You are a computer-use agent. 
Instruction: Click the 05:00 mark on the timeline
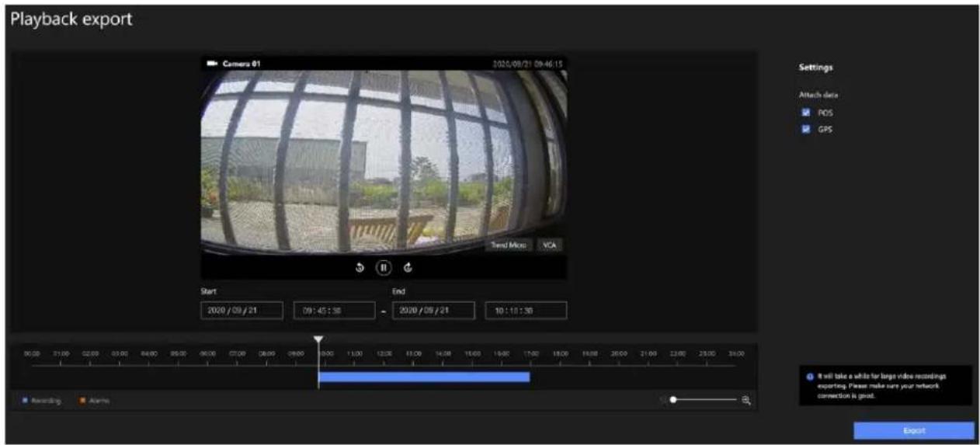[x=178, y=353]
